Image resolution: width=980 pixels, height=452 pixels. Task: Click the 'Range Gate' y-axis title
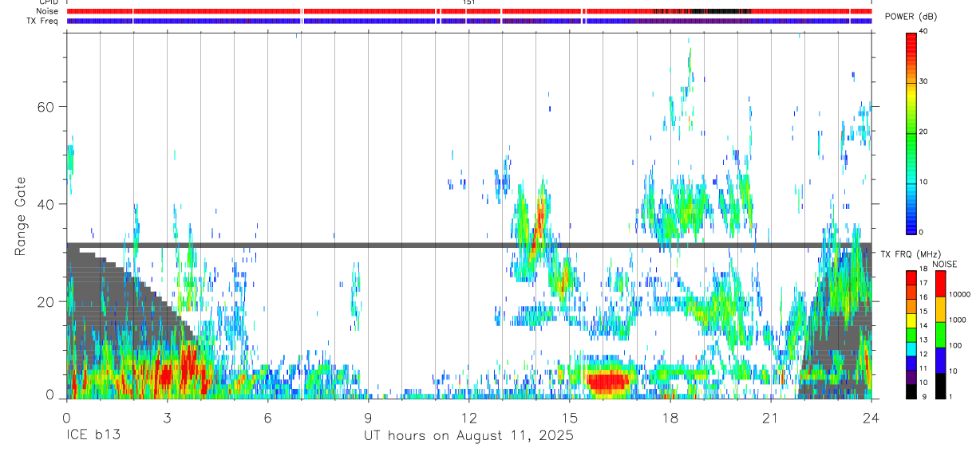point(20,216)
